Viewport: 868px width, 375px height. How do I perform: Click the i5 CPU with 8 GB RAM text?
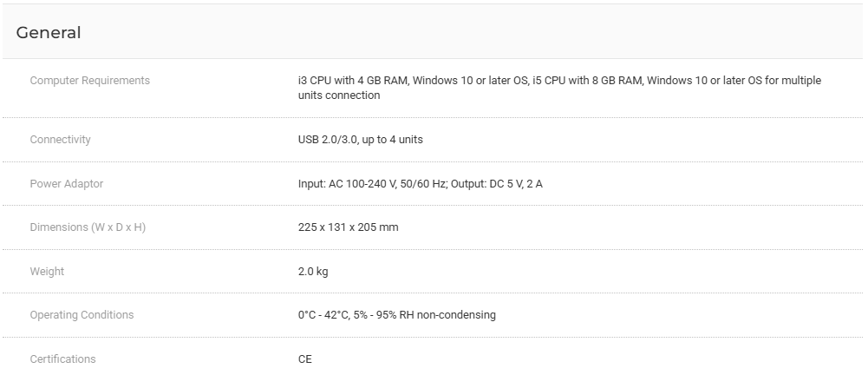pos(585,81)
